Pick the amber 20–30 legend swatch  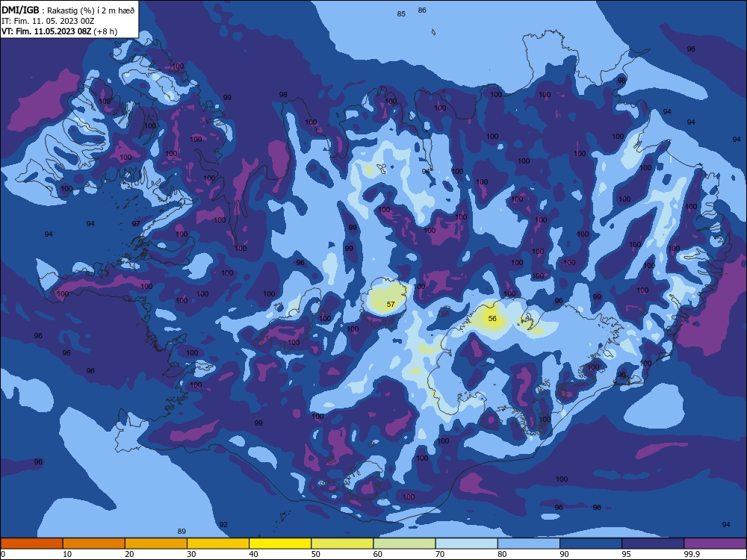coord(156,544)
